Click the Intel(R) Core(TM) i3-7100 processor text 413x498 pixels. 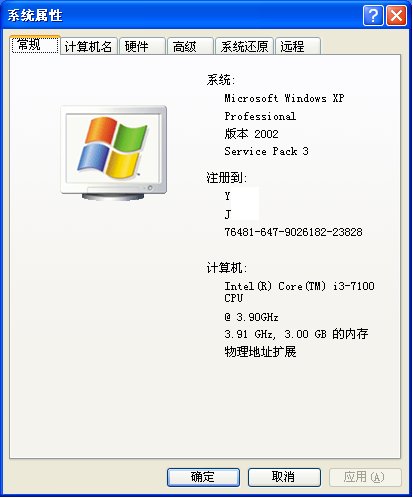[x=299, y=286]
